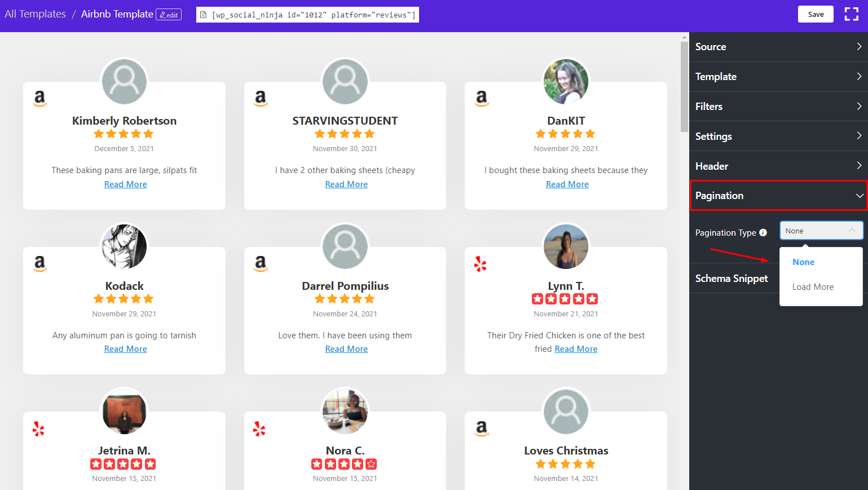Open the Pagination Type dropdown
Screen dimensions: 868x490
821,230
